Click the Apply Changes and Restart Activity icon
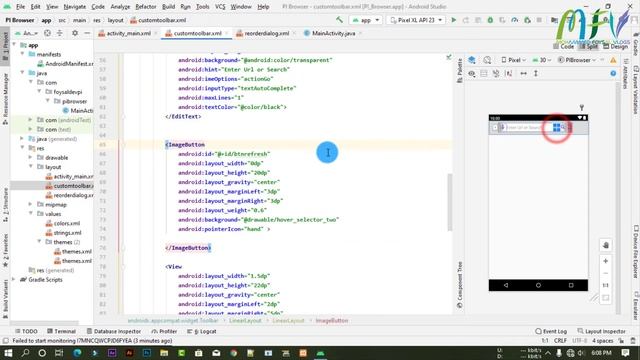 click(466, 20)
